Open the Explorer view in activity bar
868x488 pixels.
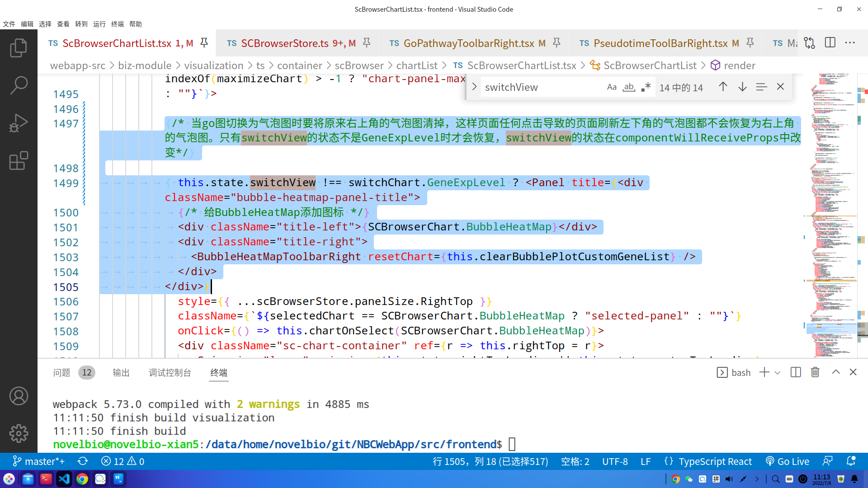point(19,48)
